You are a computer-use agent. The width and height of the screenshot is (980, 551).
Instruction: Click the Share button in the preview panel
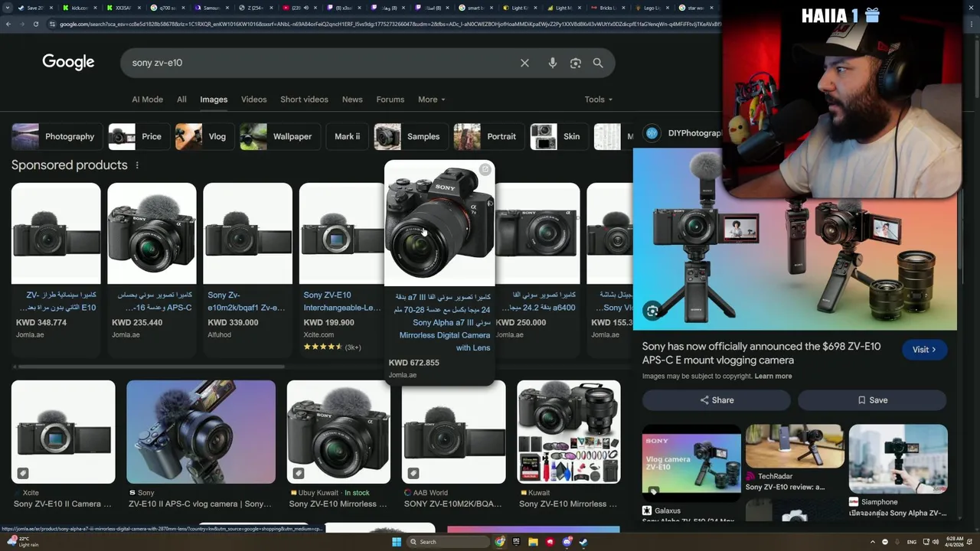pos(717,400)
